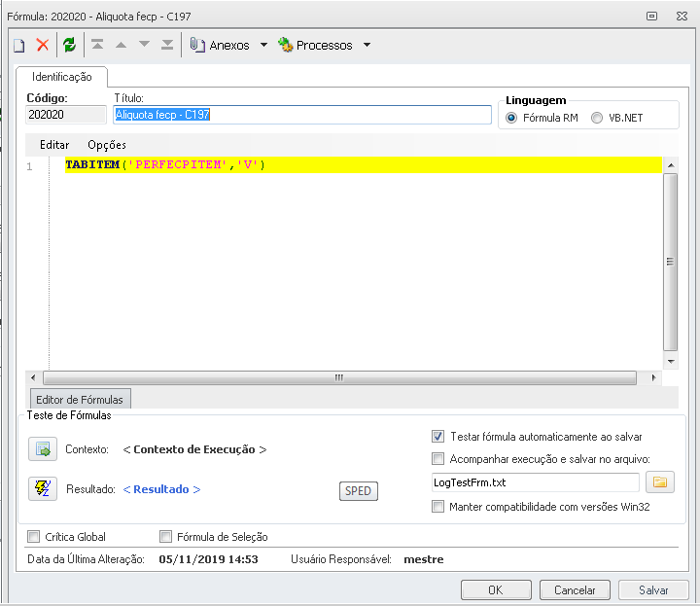Click the Cancelar button
The height and width of the screenshot is (606, 700).
[x=575, y=590]
